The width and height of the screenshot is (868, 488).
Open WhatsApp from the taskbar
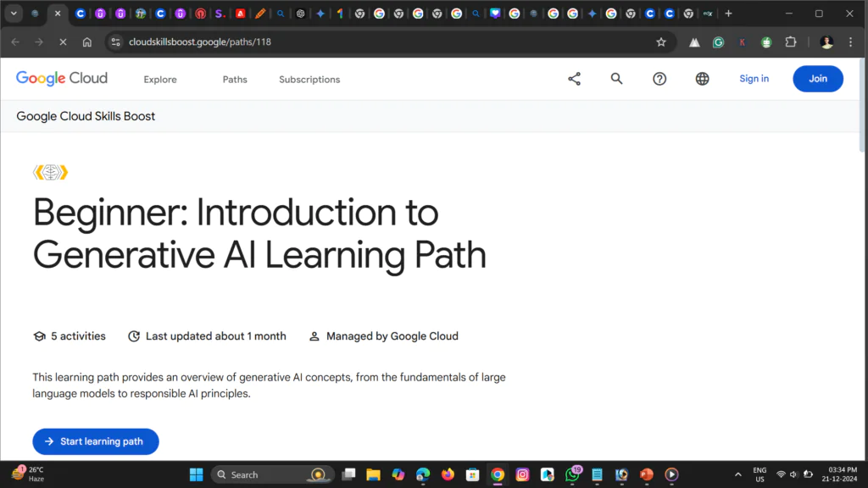[572, 474]
